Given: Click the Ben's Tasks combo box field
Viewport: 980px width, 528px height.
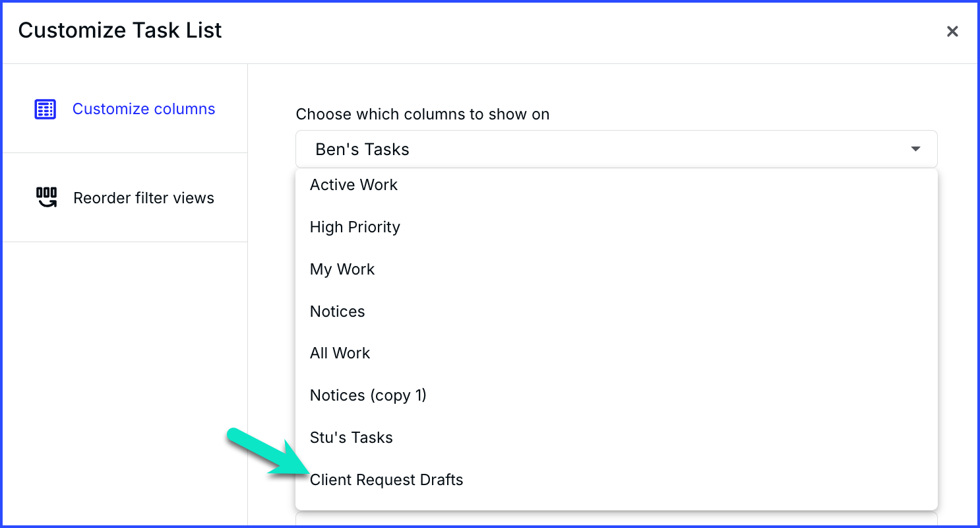Looking at the screenshot, I should click(616, 149).
